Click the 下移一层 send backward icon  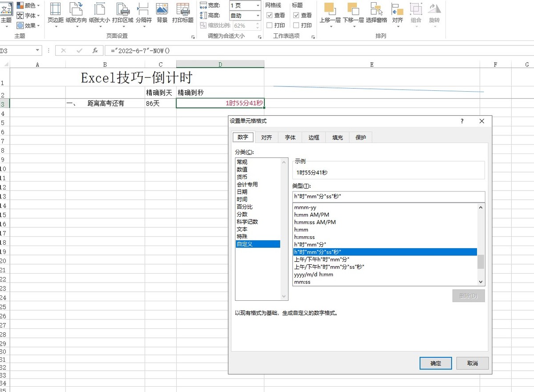pyautogui.click(x=353, y=9)
